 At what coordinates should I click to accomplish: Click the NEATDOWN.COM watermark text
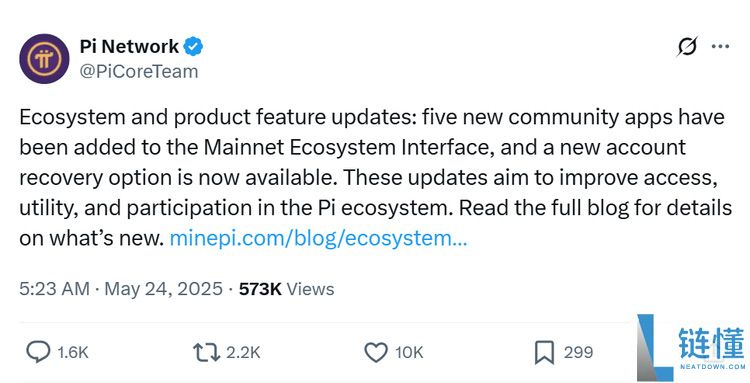(x=713, y=367)
